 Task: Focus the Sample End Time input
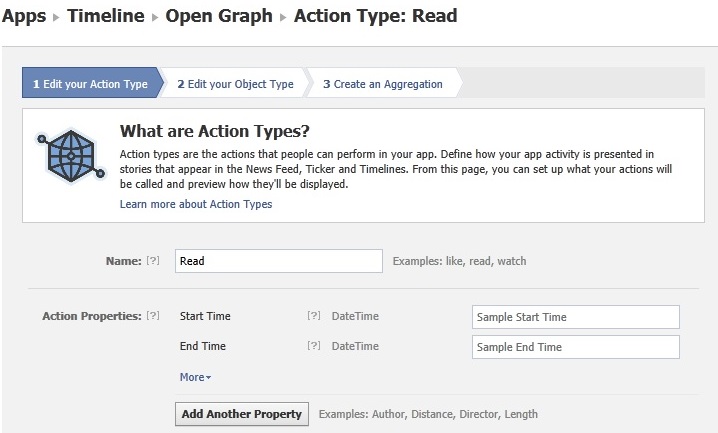(575, 347)
